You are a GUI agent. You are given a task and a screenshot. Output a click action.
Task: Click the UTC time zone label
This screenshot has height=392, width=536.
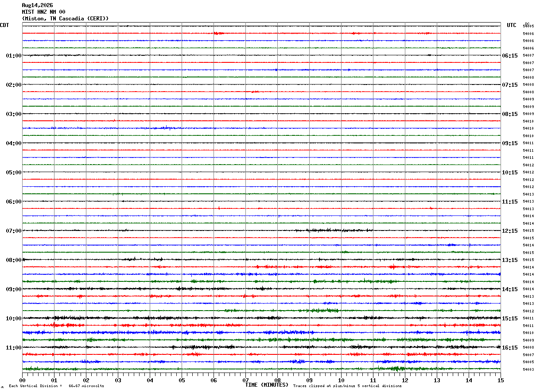point(512,25)
